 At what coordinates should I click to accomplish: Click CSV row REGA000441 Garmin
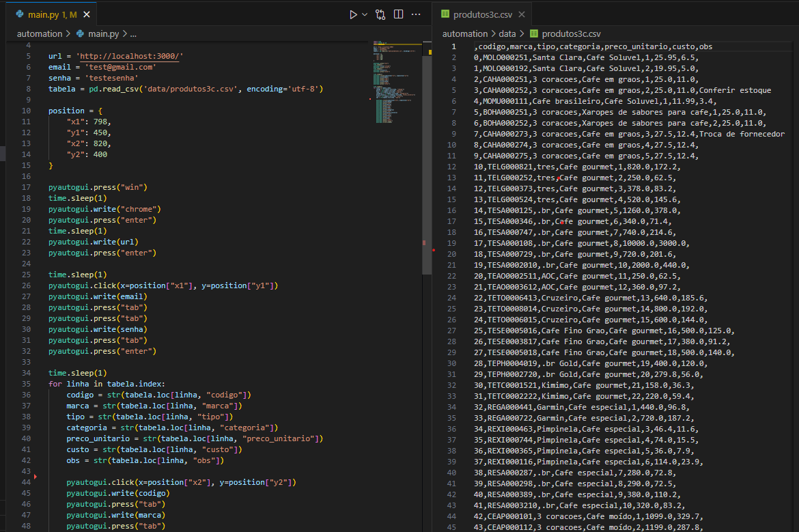pos(581,407)
